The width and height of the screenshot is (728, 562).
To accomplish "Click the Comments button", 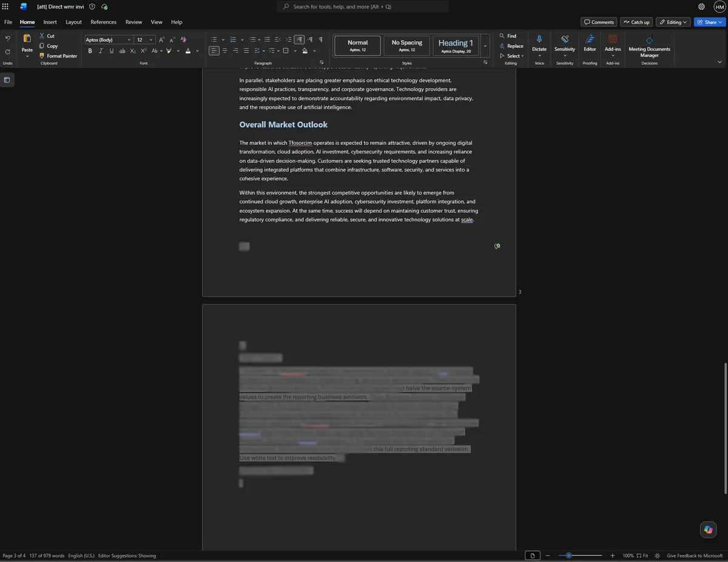I will tap(599, 22).
